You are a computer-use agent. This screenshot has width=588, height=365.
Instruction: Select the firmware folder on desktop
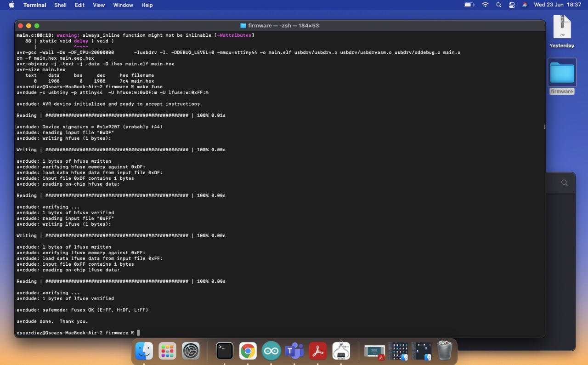[562, 77]
